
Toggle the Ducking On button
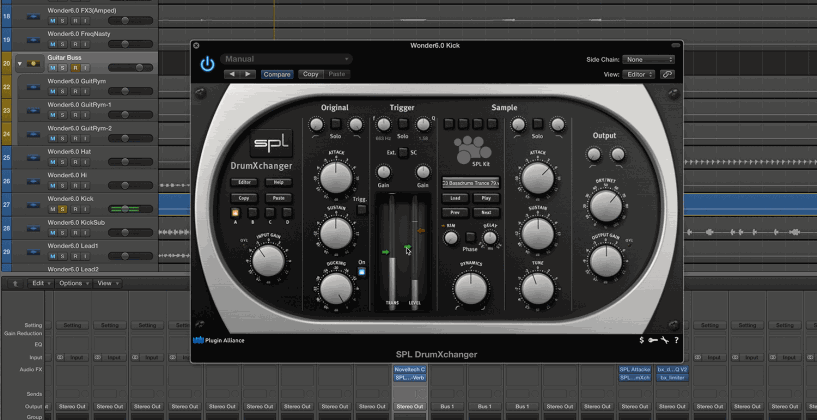362,271
